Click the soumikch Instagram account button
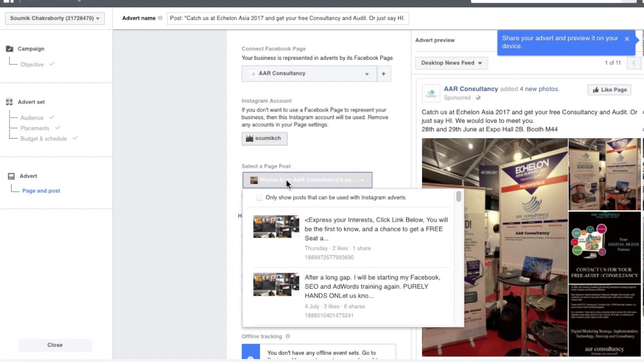 (x=264, y=138)
